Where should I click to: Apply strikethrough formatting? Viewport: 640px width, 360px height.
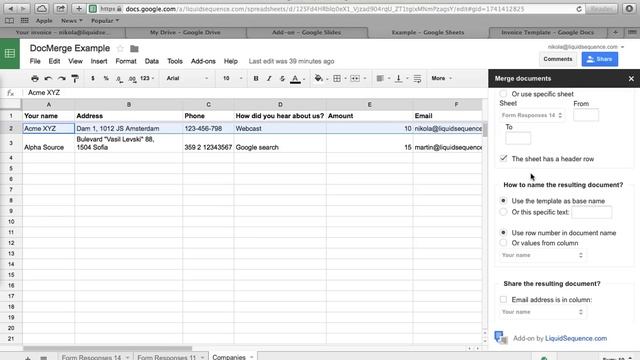click(282, 78)
